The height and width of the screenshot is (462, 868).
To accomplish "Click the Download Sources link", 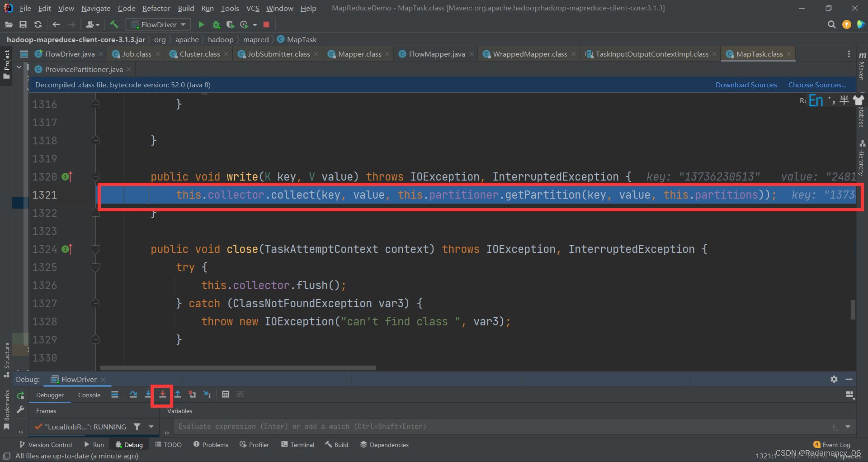I will click(x=746, y=85).
